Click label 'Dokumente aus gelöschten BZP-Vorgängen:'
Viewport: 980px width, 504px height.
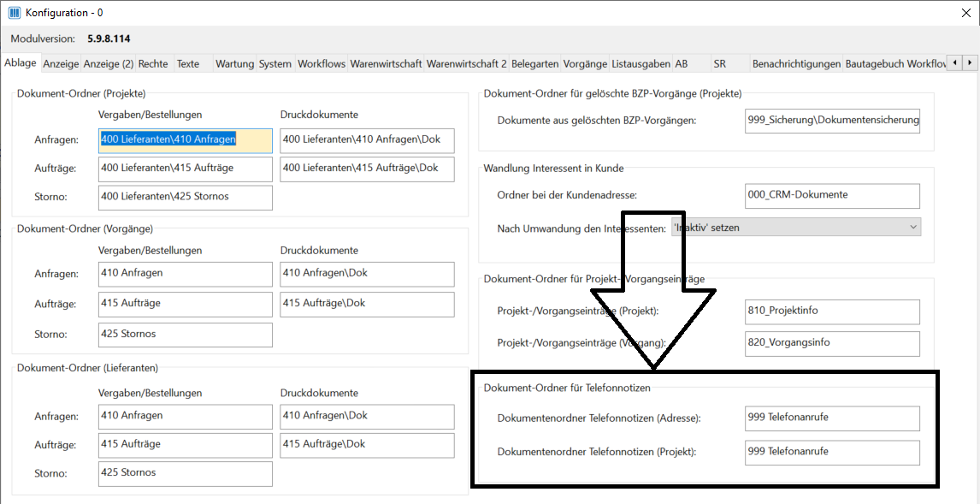pos(596,122)
